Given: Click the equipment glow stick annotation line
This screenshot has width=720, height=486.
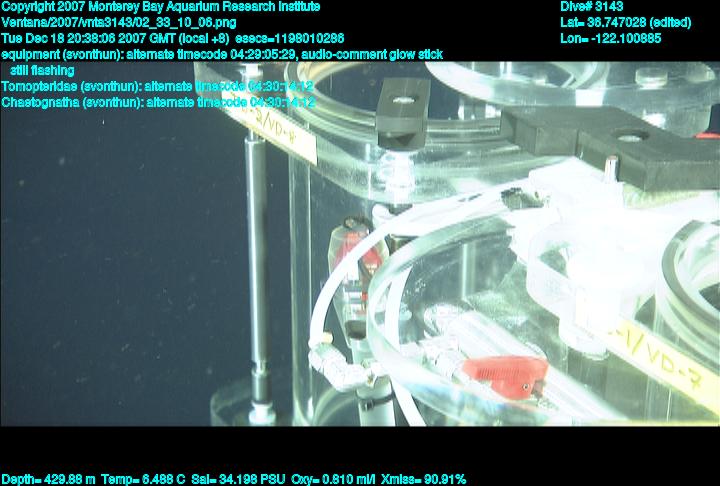Looking at the screenshot, I should pyautogui.click(x=222, y=55).
